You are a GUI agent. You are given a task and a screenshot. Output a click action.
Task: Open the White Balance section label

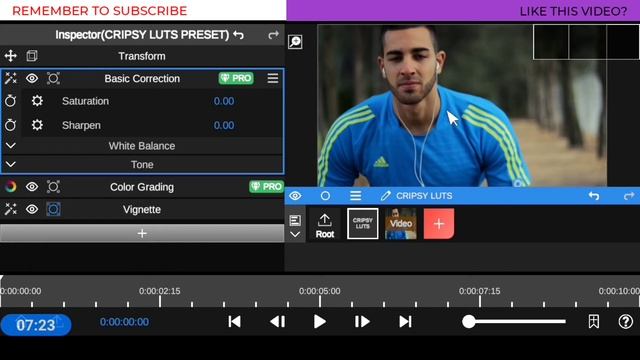pos(142,146)
